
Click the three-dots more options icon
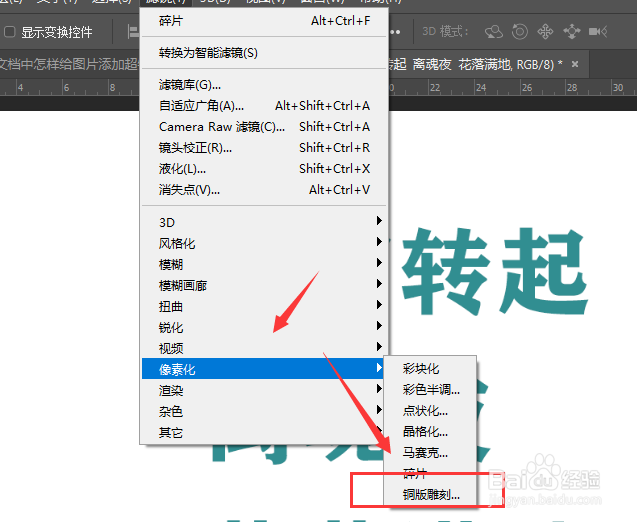(x=395, y=32)
